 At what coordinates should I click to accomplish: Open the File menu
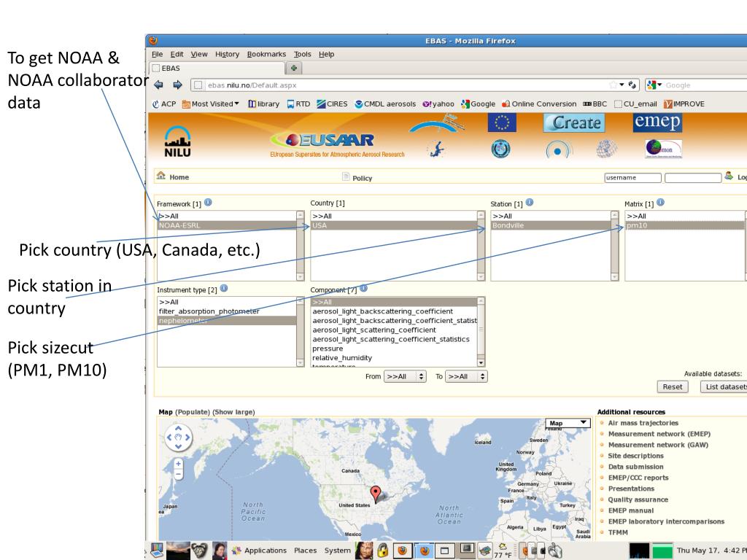click(158, 54)
